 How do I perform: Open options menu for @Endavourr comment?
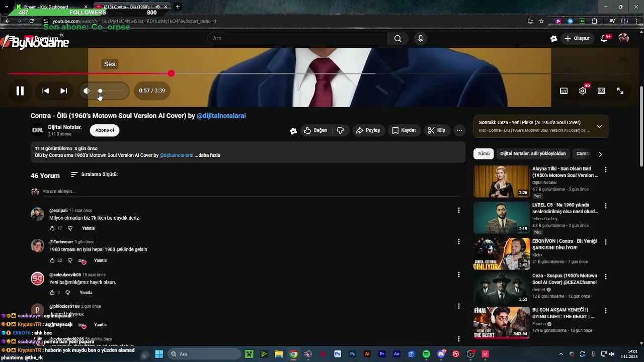tap(458, 242)
